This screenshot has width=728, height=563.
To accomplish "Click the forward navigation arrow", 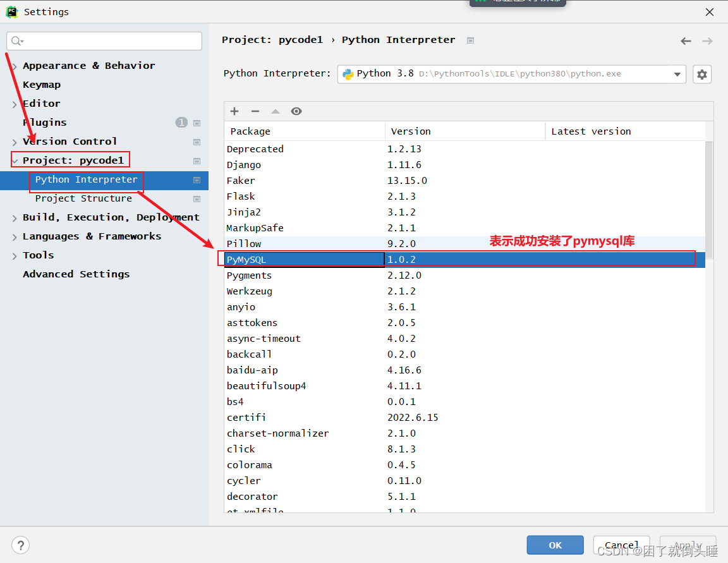I will click(x=707, y=41).
